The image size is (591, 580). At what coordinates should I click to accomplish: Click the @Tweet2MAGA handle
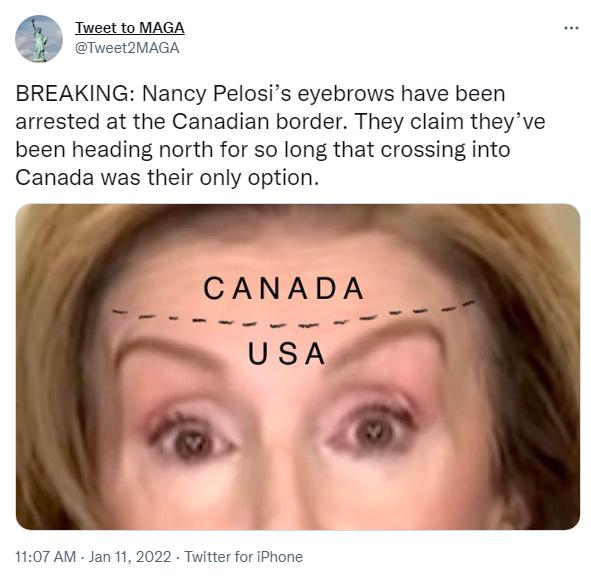tap(127, 48)
